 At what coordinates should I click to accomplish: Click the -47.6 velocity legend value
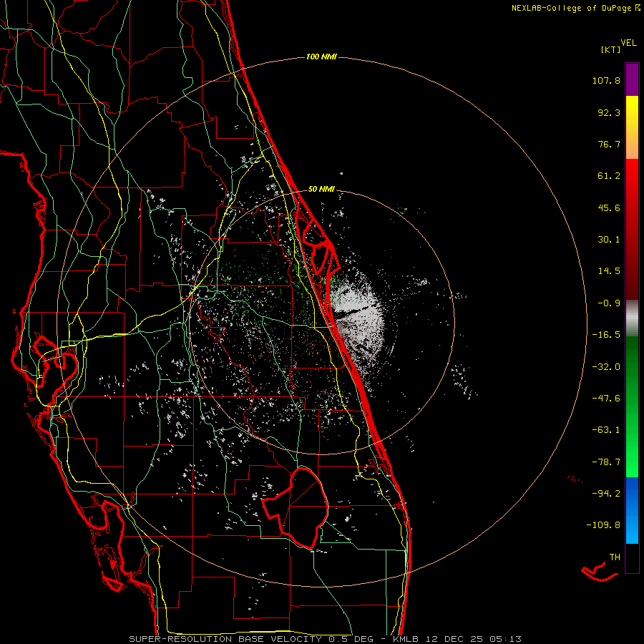click(x=606, y=399)
